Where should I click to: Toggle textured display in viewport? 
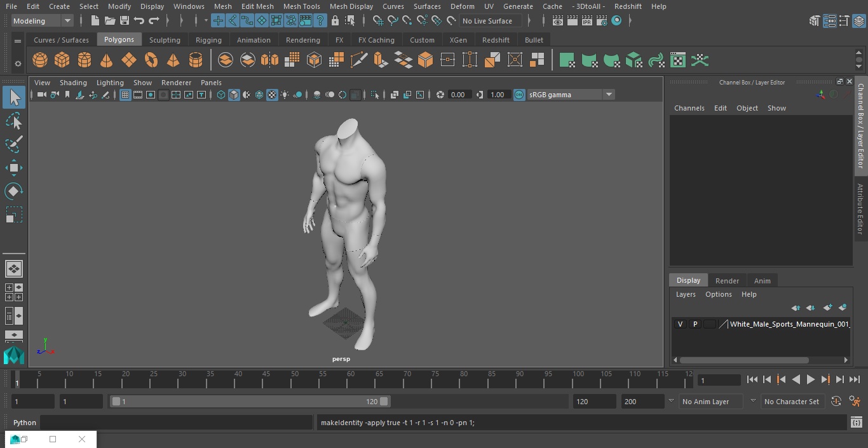(272, 95)
